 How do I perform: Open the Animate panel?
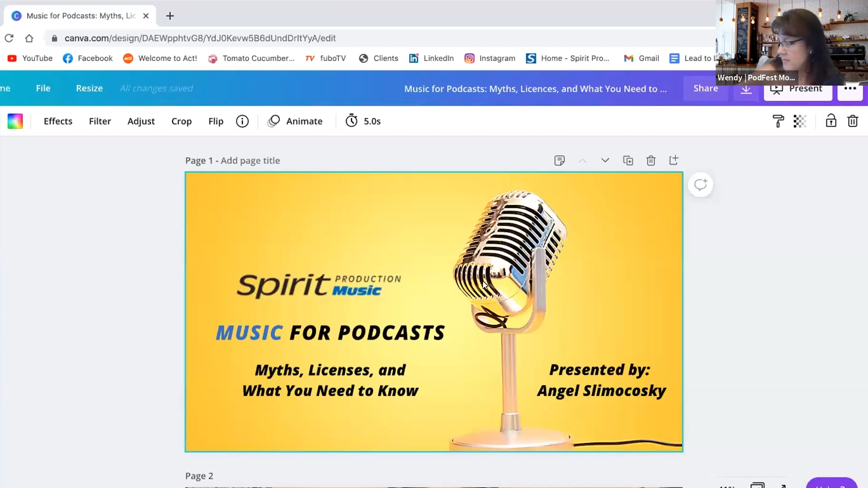coord(295,121)
